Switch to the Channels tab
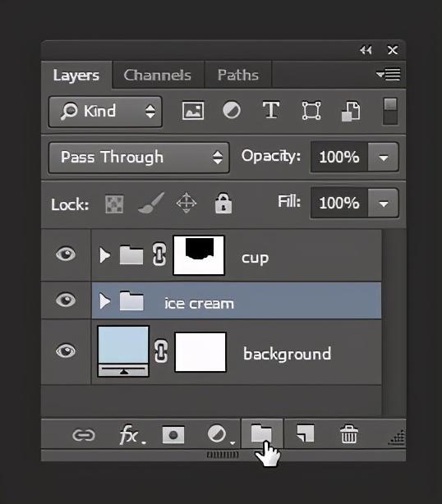This screenshot has width=442, height=504. pyautogui.click(x=157, y=75)
